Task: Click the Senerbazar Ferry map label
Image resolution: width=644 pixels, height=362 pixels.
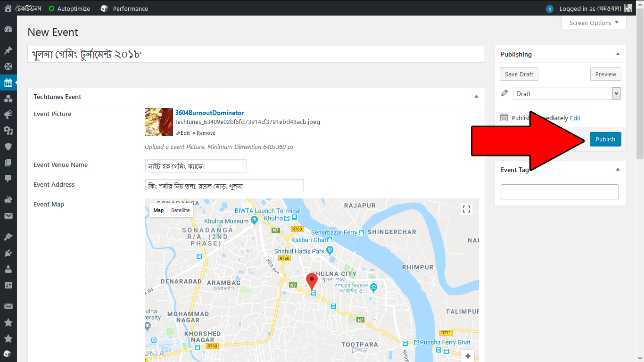Action: tap(334, 232)
